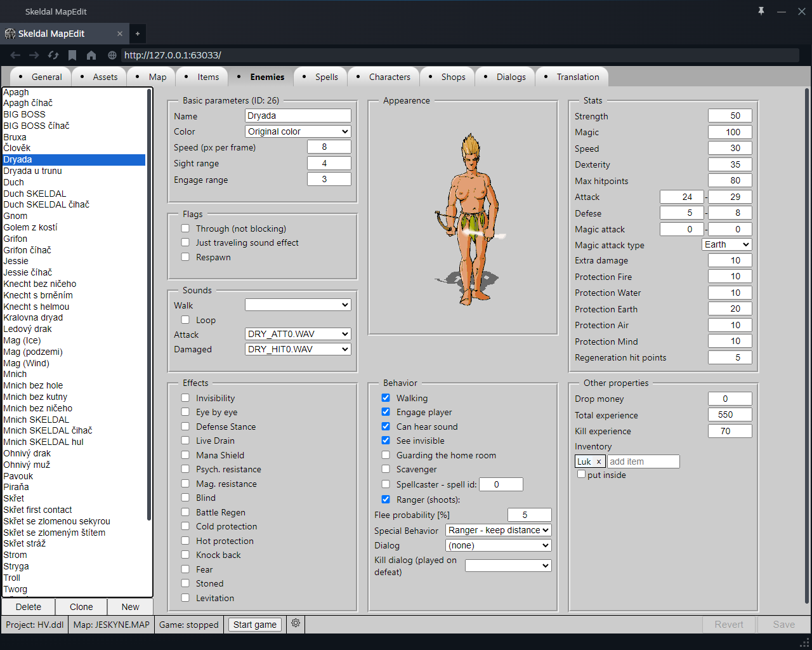Open the Characters tab

pyautogui.click(x=389, y=77)
